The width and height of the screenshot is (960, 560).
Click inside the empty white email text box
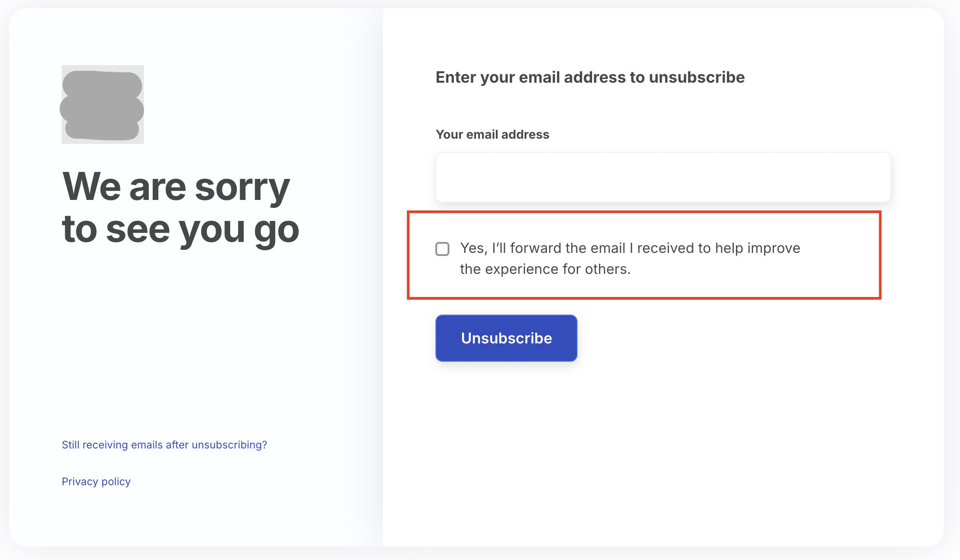point(663,177)
